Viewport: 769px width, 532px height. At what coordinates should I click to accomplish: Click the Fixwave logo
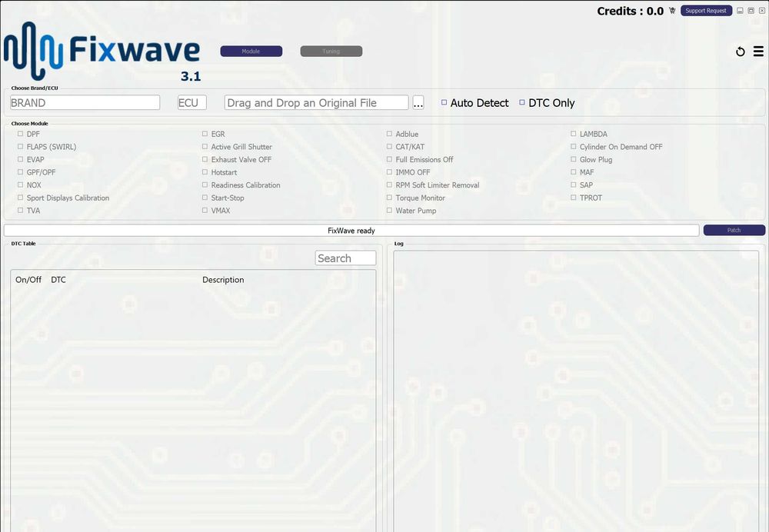(x=102, y=52)
